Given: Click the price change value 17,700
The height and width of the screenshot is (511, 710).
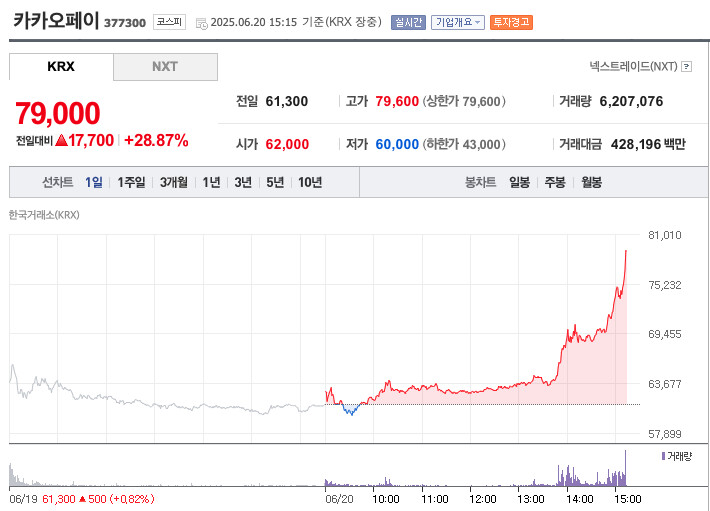Looking at the screenshot, I should pos(91,140).
